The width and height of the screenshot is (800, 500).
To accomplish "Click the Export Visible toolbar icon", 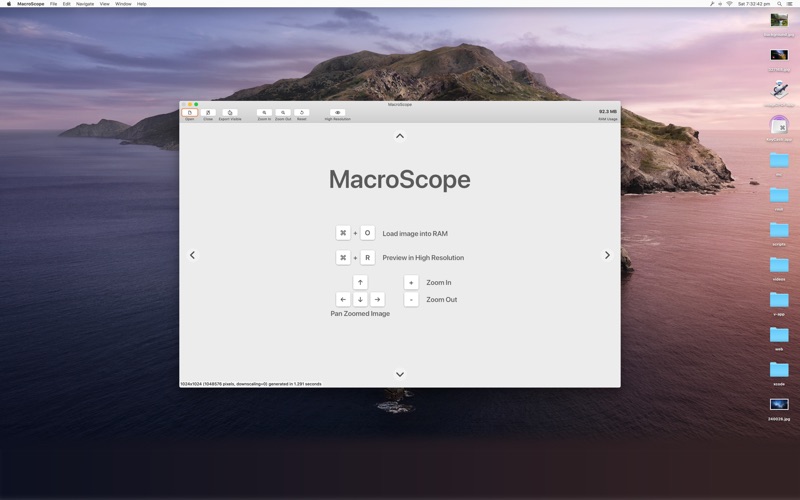I will (230, 113).
